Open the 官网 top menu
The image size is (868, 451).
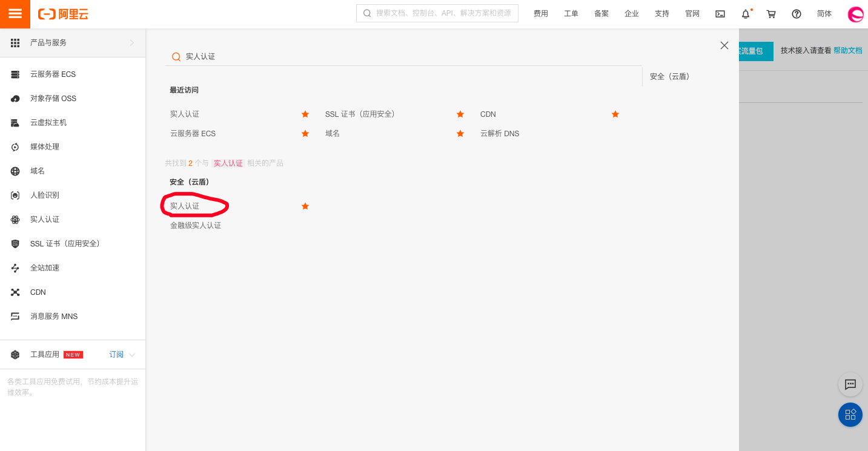692,14
